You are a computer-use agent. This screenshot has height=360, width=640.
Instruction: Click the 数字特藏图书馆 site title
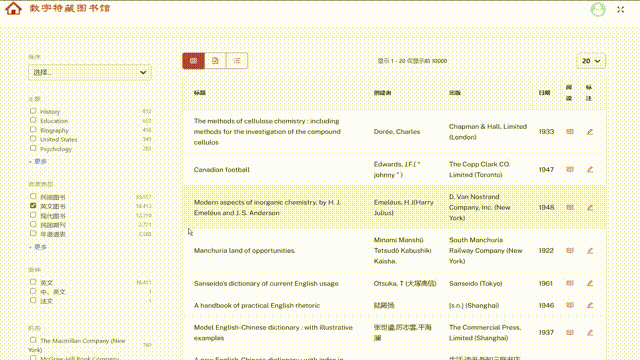click(x=70, y=8)
